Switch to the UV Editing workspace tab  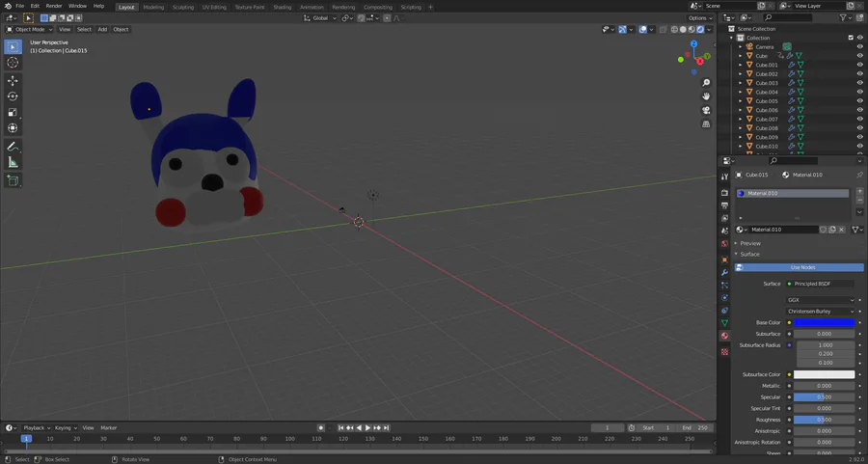214,7
